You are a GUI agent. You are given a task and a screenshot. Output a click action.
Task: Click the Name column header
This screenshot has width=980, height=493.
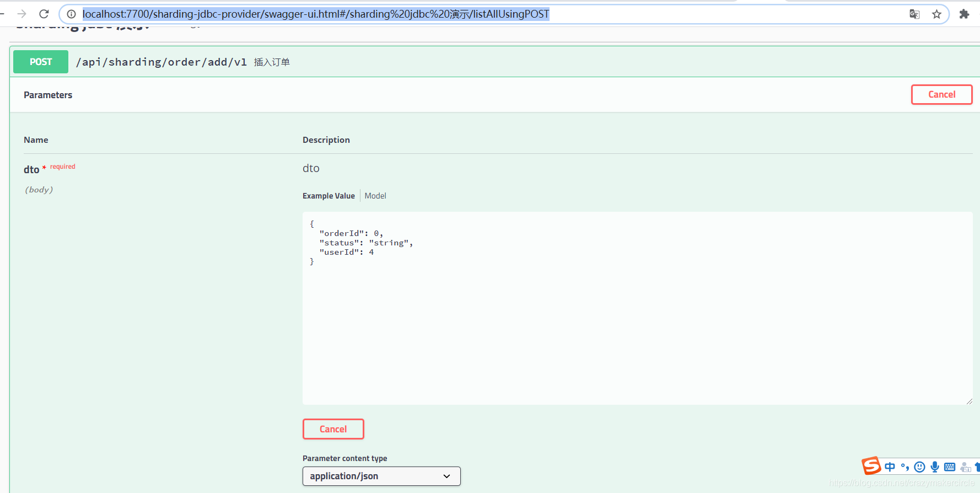[x=36, y=140]
